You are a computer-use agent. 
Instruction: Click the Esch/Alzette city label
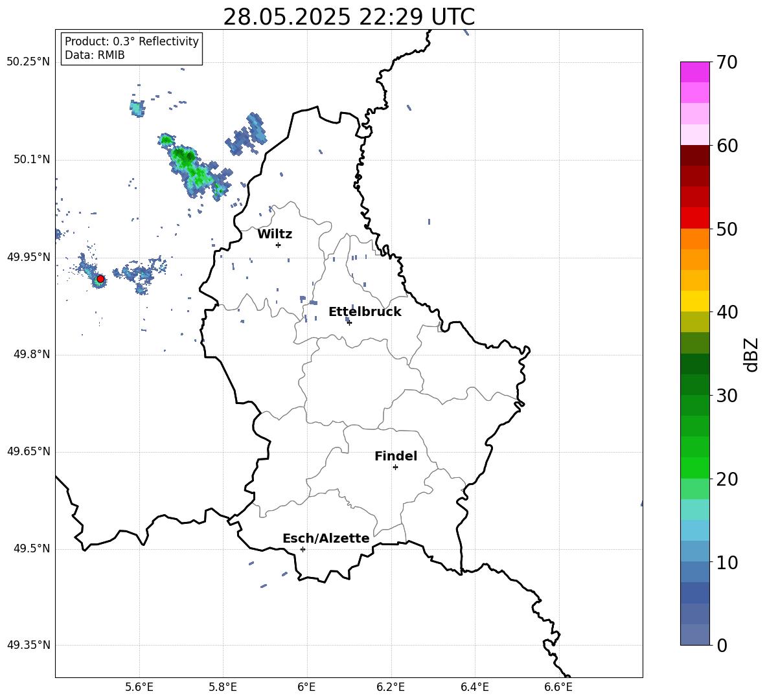pyautogui.click(x=326, y=538)
